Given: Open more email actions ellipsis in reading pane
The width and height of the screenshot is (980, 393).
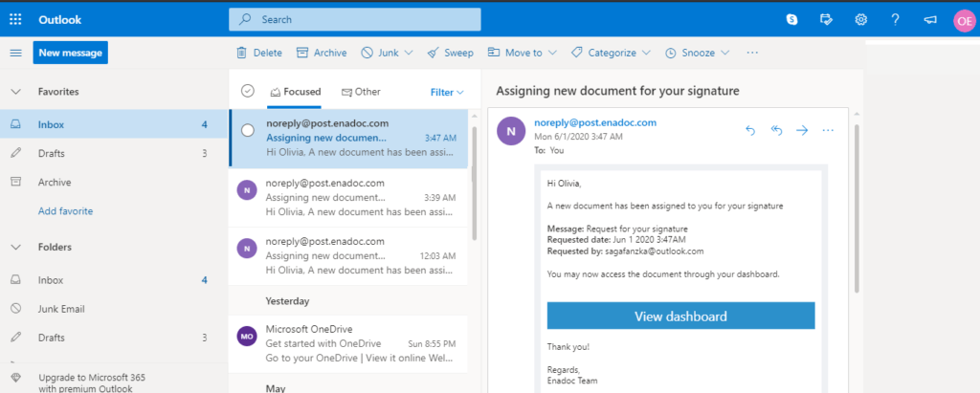Looking at the screenshot, I should pos(828,130).
